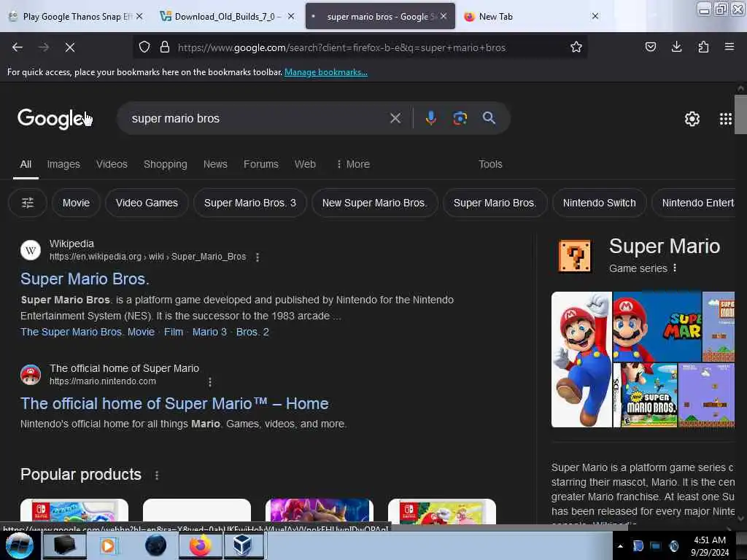Filter by the Video Games chip

(x=147, y=203)
